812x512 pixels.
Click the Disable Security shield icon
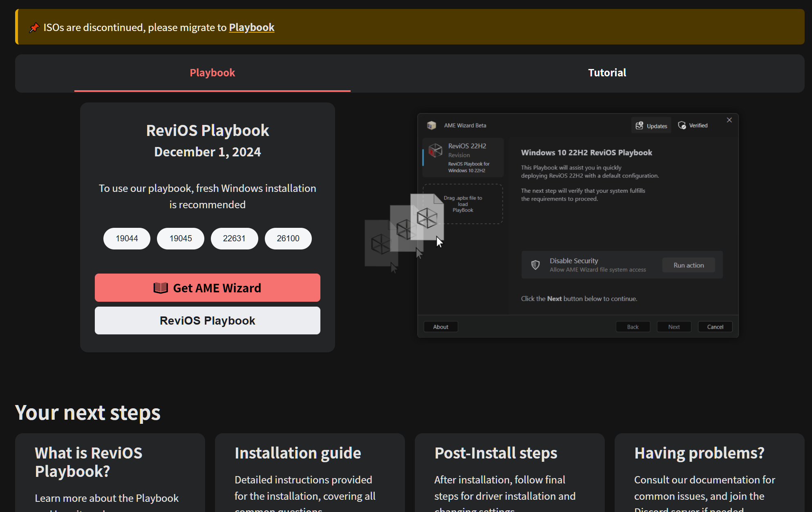tap(535, 265)
